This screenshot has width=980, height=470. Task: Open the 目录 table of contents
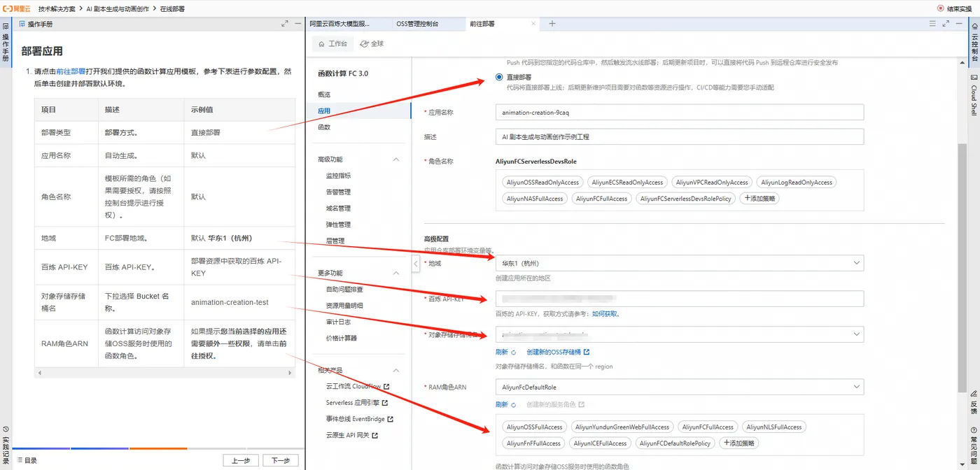click(x=27, y=460)
